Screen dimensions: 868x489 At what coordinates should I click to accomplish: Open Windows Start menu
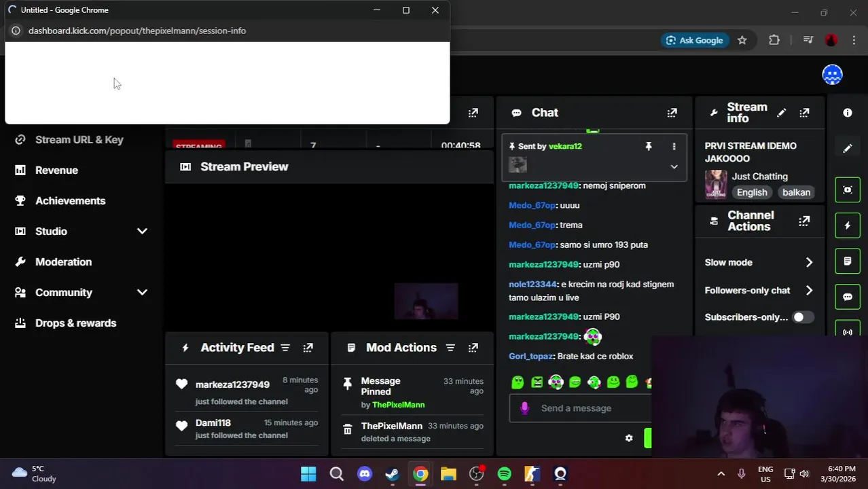tap(308, 473)
